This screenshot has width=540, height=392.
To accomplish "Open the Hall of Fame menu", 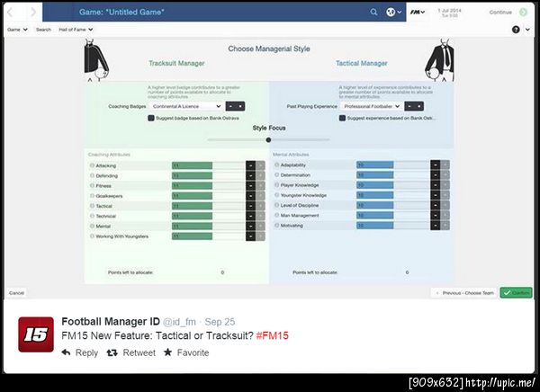I will [x=76, y=30].
